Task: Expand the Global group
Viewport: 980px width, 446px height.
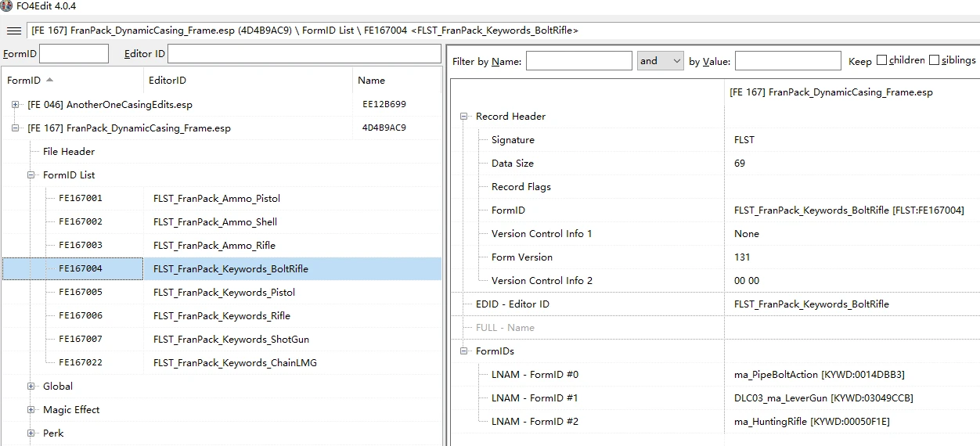Action: pos(31,386)
